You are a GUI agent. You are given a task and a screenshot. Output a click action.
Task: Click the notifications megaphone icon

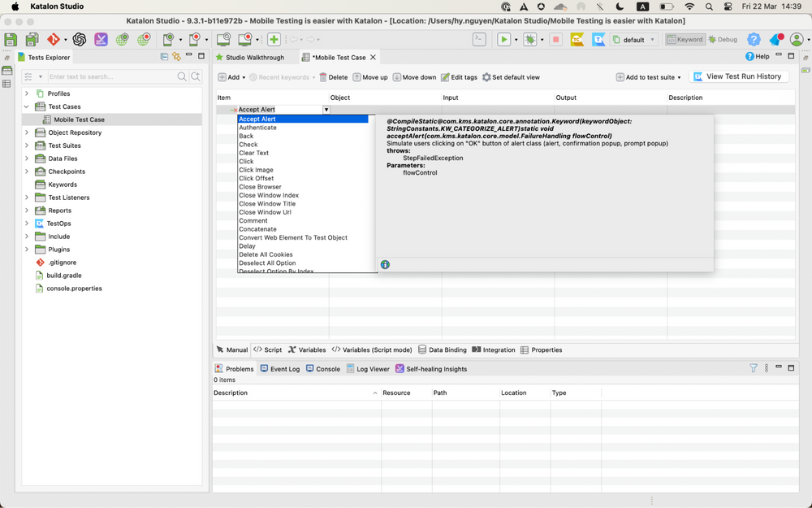point(776,39)
